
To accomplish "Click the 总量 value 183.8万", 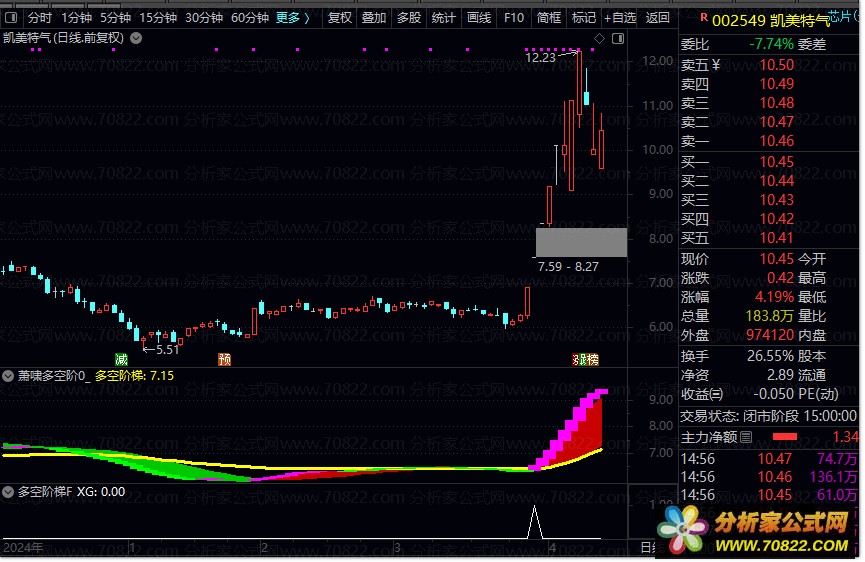I will 770,316.
